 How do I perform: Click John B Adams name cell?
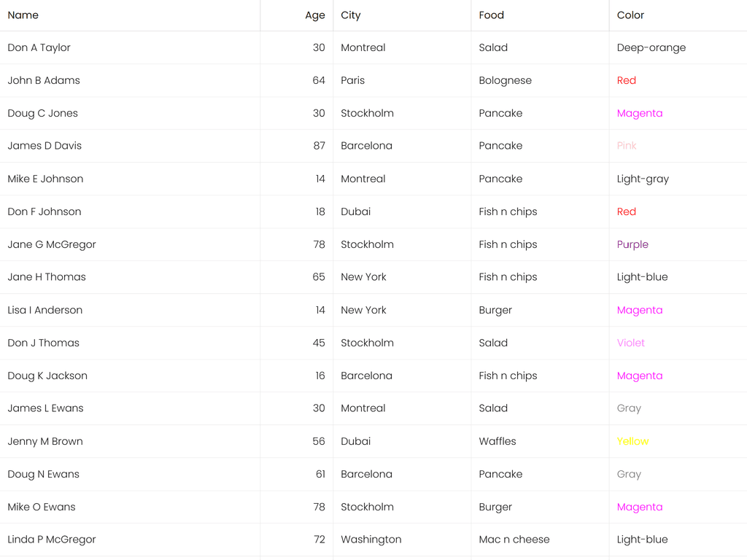(x=44, y=81)
